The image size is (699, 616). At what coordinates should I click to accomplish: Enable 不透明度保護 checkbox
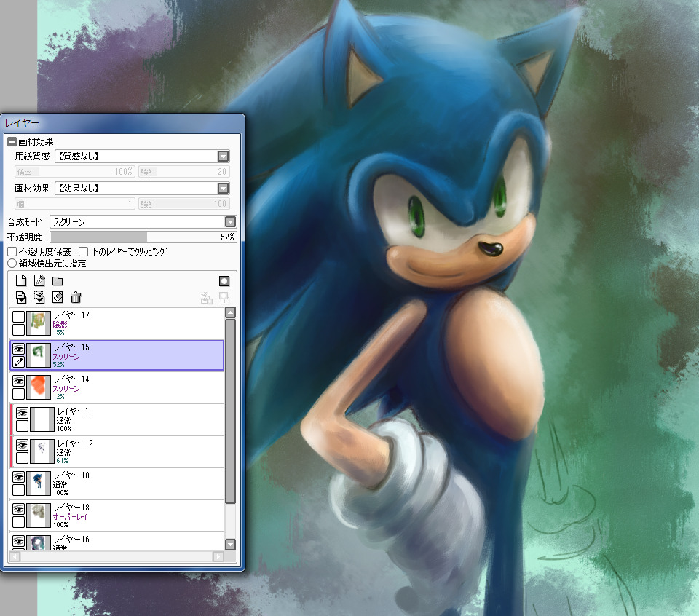[12, 251]
